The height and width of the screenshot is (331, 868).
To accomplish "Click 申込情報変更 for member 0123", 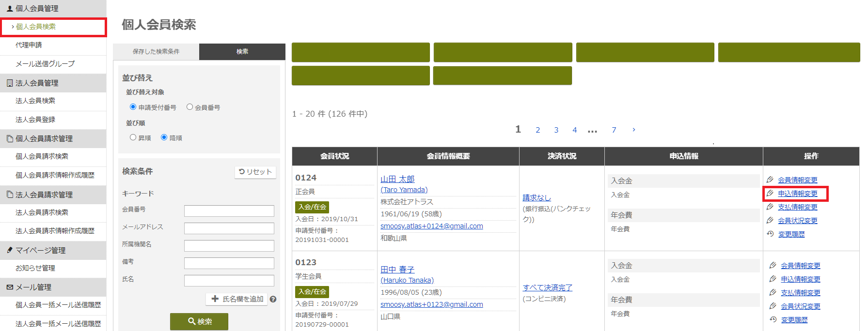I will (x=801, y=279).
